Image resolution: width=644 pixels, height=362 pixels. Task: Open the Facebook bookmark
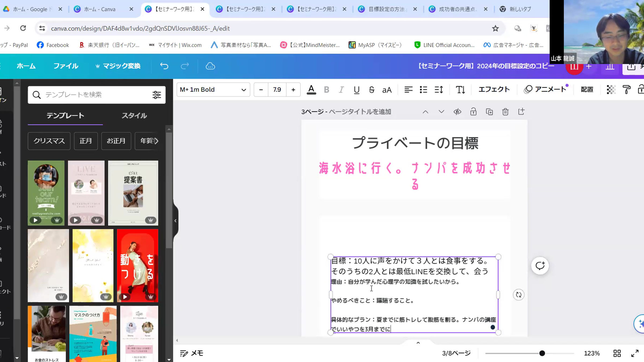click(x=53, y=45)
